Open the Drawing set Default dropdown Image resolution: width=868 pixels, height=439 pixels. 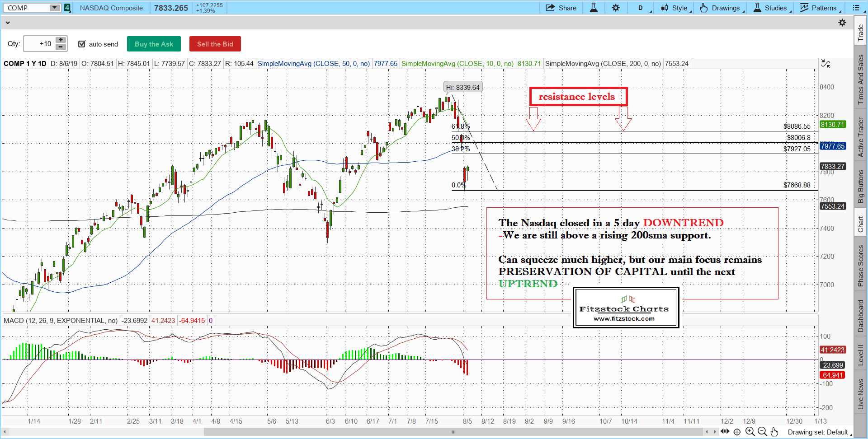pos(819,432)
